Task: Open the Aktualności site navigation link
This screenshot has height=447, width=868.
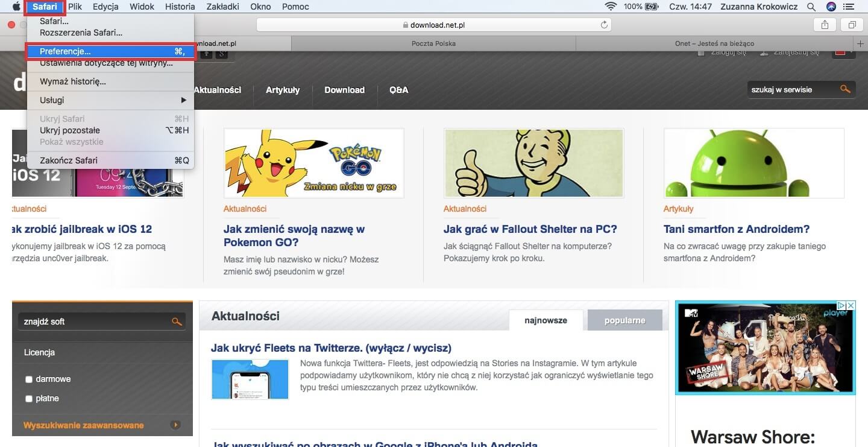Action: click(217, 90)
